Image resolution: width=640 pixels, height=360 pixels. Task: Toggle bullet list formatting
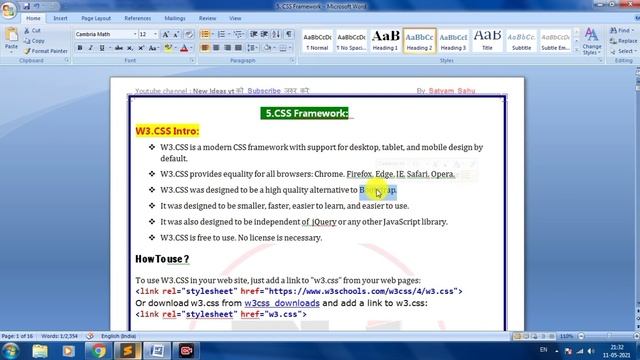coord(204,34)
